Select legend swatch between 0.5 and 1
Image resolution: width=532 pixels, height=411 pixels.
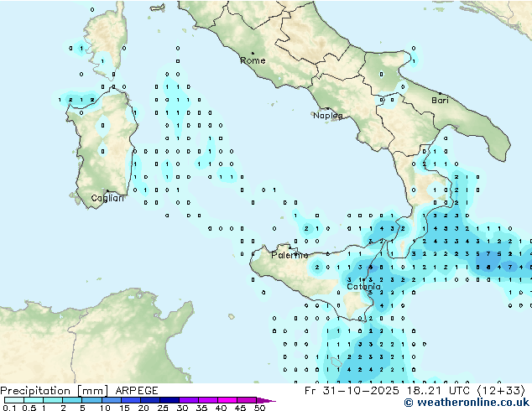pos(34,400)
